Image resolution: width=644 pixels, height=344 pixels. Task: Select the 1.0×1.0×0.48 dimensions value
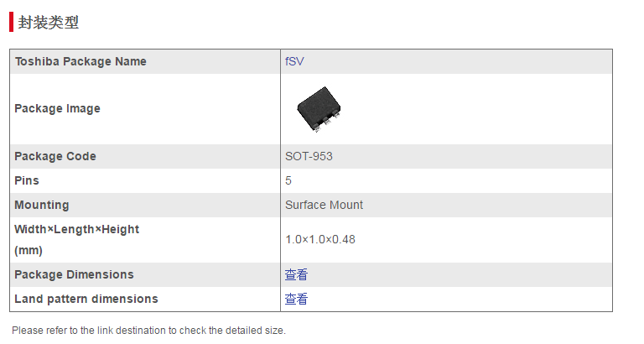(320, 239)
